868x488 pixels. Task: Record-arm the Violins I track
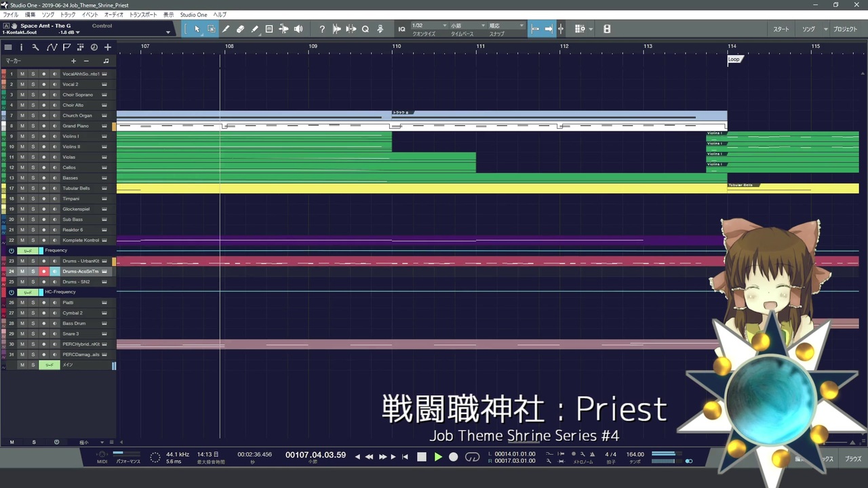tap(43, 136)
